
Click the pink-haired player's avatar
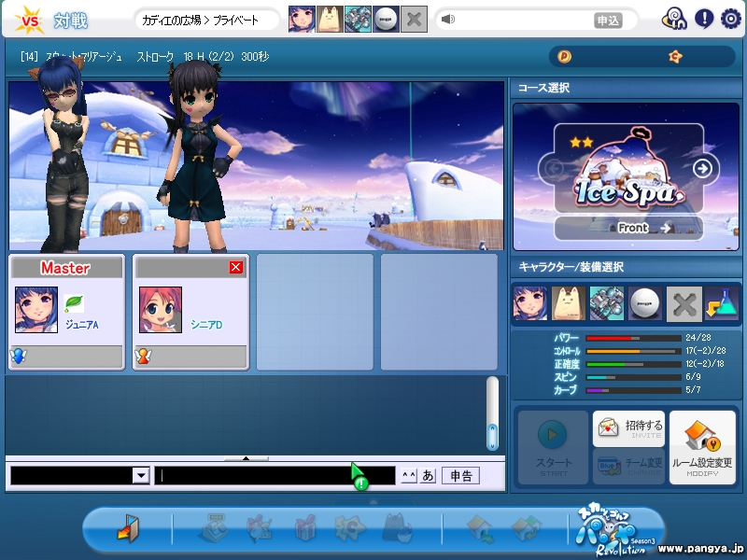click(160, 310)
